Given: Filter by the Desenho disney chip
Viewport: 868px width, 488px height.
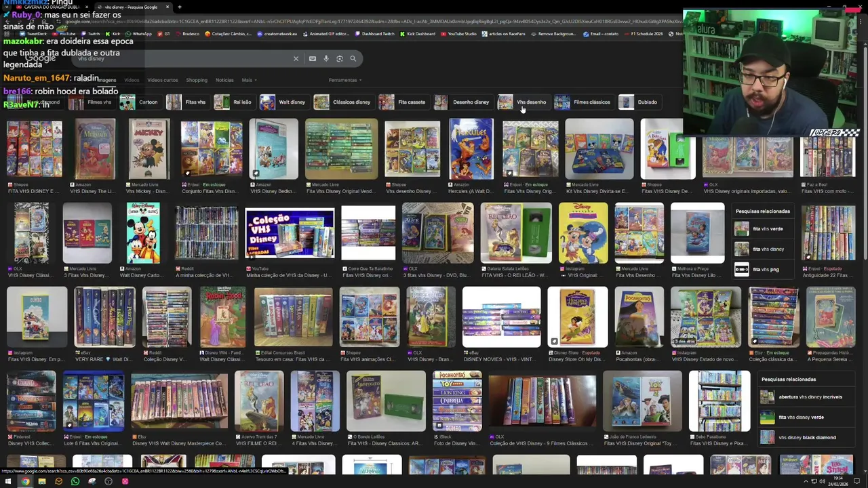Looking at the screenshot, I should (462, 102).
